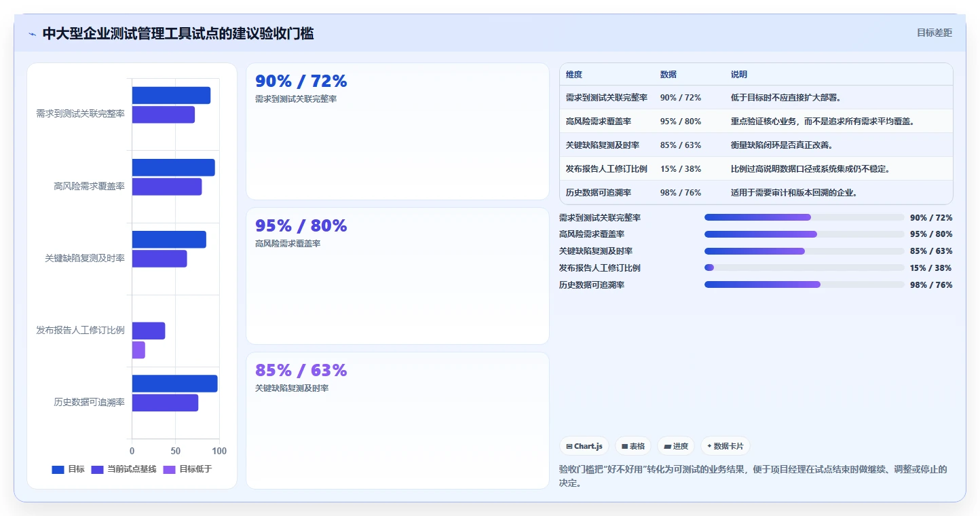Select the 95% / 80% table cell
Image resolution: width=980 pixels, height=516 pixels.
[681, 122]
